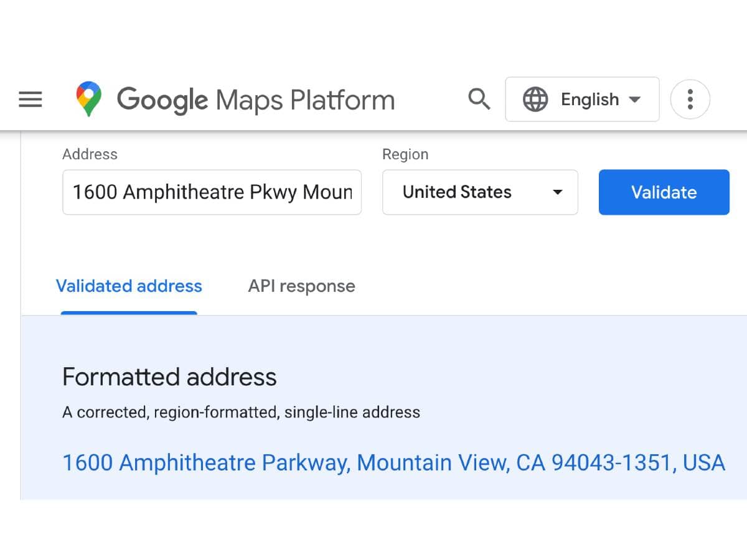Expand the English language dropdown arrow

tap(635, 100)
